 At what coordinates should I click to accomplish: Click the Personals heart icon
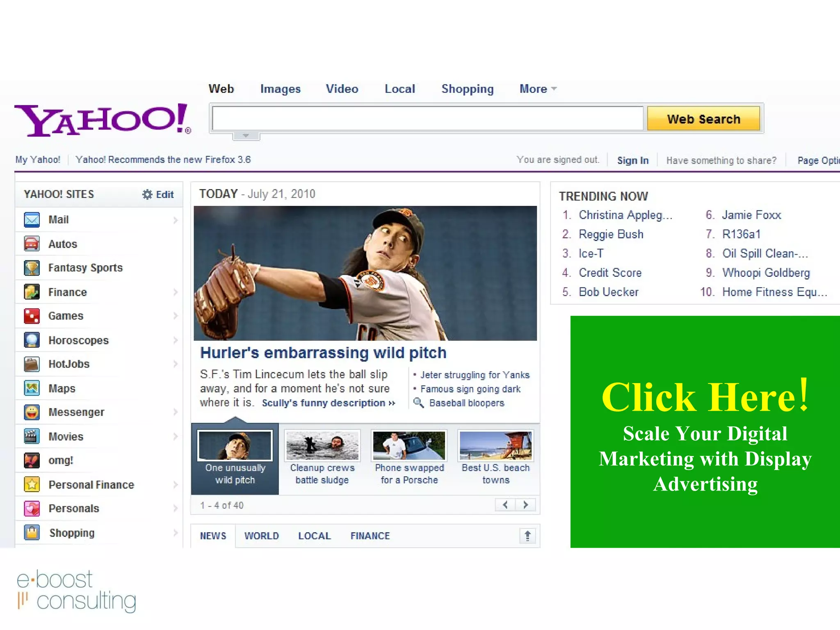tap(32, 509)
